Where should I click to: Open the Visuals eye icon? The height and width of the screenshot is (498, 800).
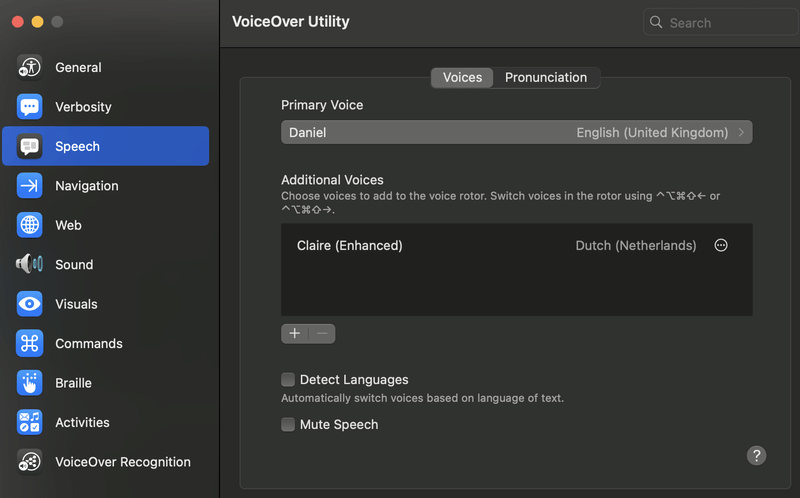[x=30, y=304]
